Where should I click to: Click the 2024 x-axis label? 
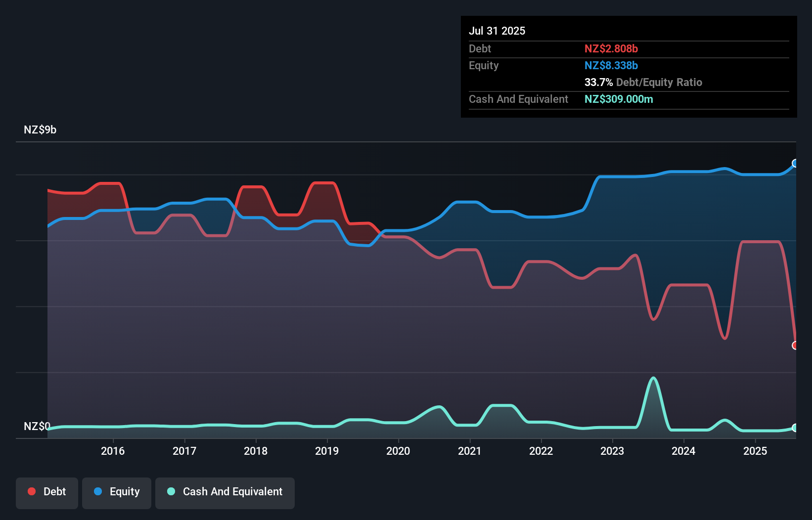click(683, 451)
